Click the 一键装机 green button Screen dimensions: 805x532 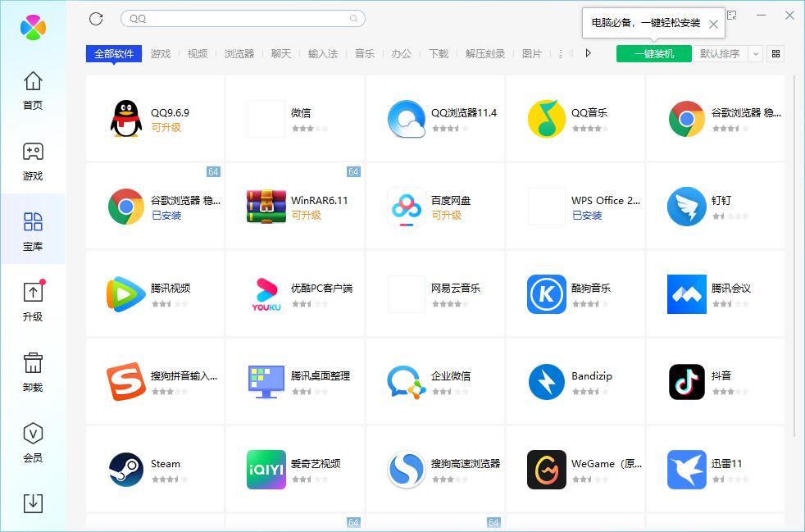tap(654, 53)
